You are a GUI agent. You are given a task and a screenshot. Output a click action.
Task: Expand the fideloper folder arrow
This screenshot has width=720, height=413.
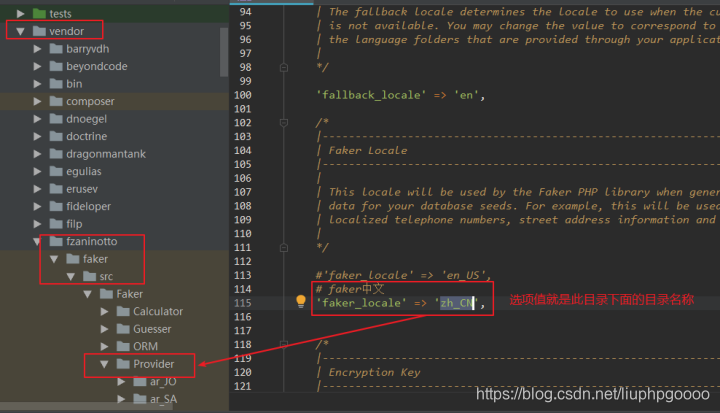37,206
